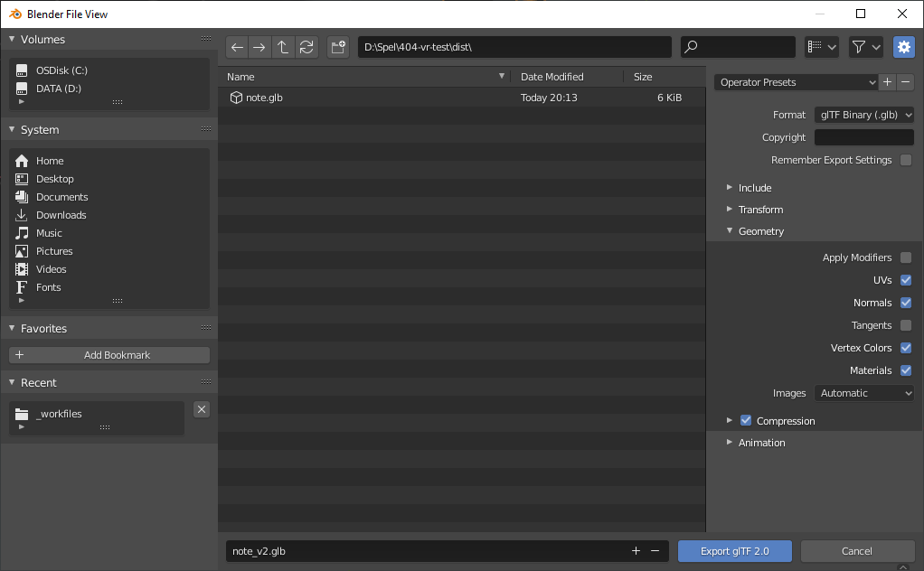Open file filter settings
This screenshot has width=924, height=571.
click(x=865, y=47)
